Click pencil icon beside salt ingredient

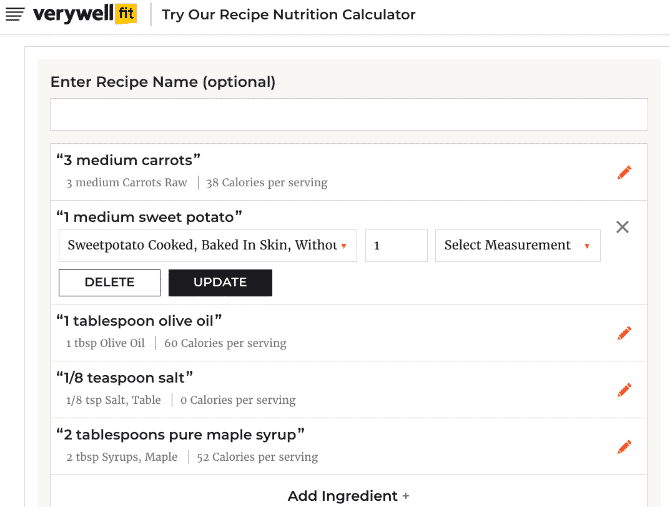(x=624, y=390)
